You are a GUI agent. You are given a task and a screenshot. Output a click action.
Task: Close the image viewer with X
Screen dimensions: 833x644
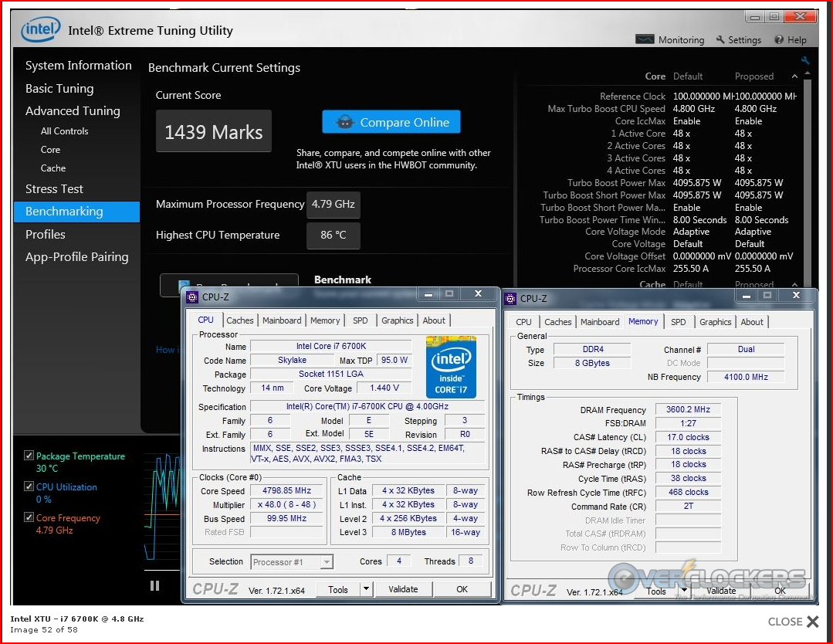[x=812, y=622]
